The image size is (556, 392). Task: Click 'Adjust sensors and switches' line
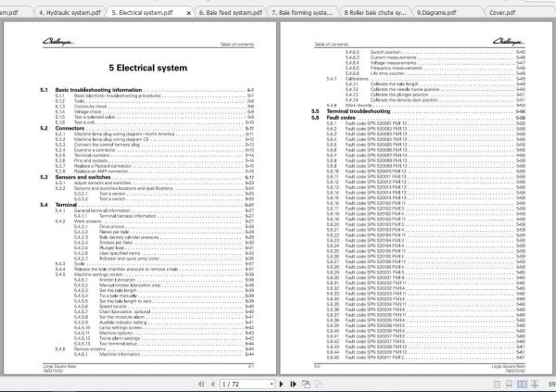click(155, 183)
